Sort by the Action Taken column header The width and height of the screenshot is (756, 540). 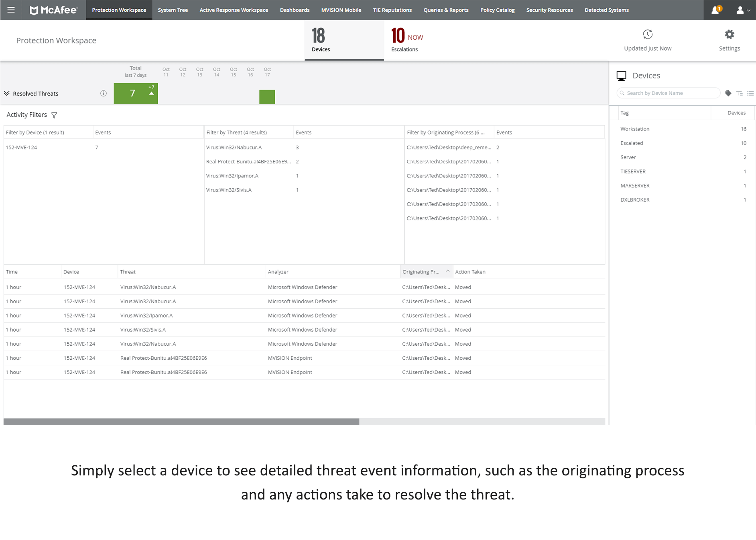(x=529, y=272)
